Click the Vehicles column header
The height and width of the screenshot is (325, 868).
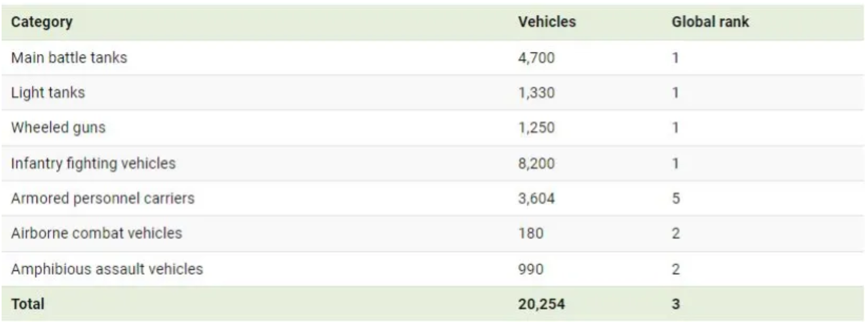click(547, 22)
